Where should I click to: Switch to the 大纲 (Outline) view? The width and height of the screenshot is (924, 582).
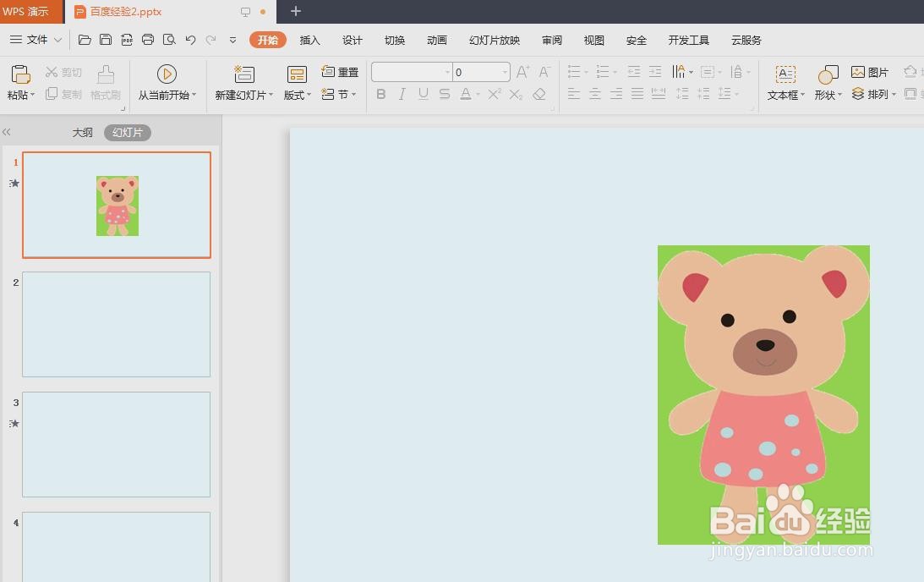[x=82, y=132]
